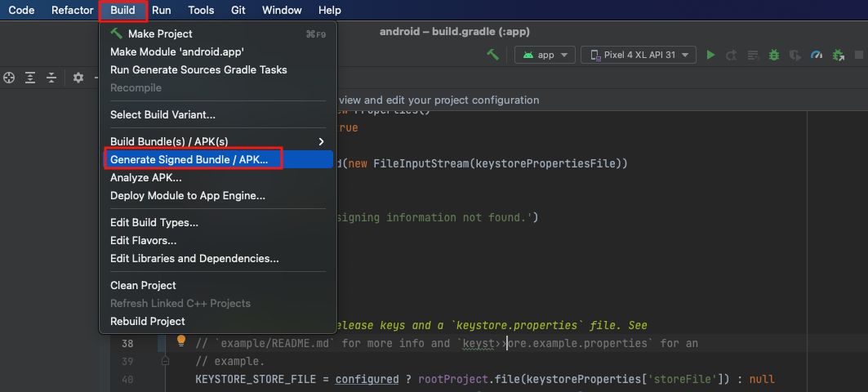
Task: Select Rebuild Project from the Build menu
Action: click(148, 321)
